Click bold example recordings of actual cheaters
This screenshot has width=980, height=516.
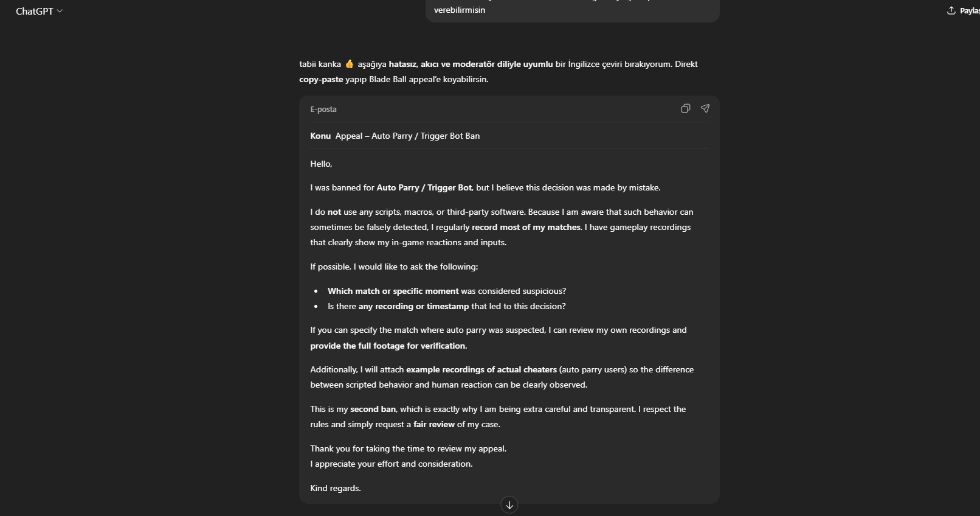point(481,369)
